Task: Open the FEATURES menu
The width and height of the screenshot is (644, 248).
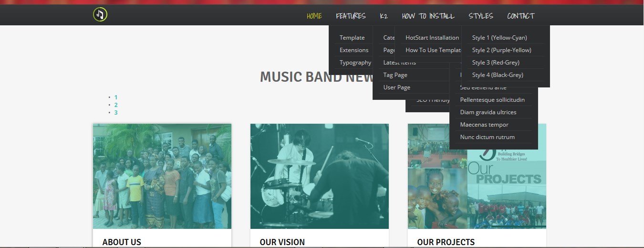Action: click(x=351, y=16)
